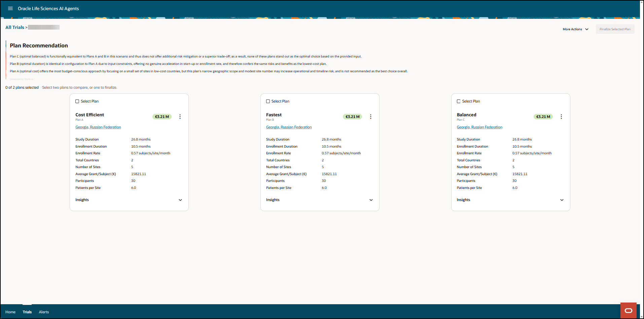644x319 pixels.
Task: Click the Plan Recommendation heading
Action: (x=39, y=45)
